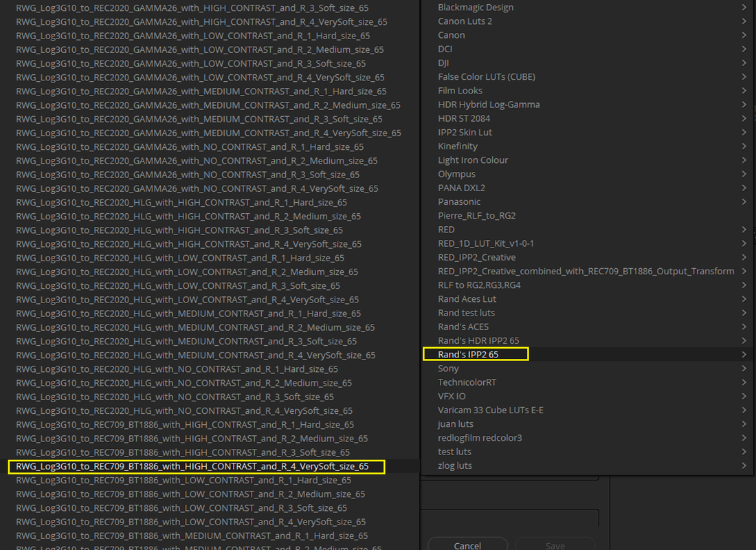This screenshot has width=756, height=550.
Task: Open the Film Looks submenu
Action: [587, 91]
